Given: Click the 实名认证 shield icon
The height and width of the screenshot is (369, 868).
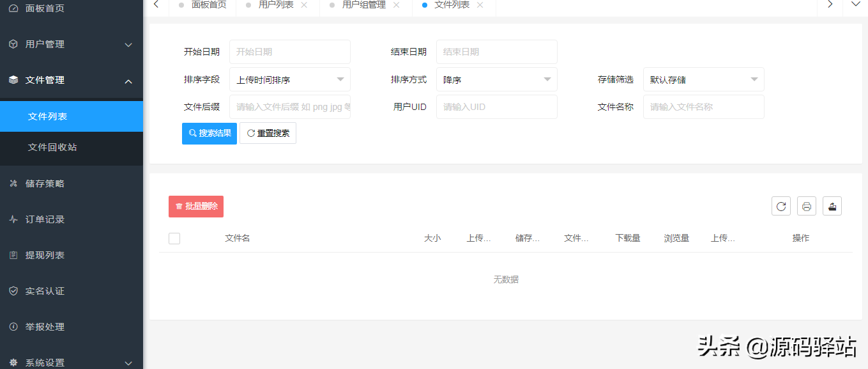Looking at the screenshot, I should coord(13,291).
